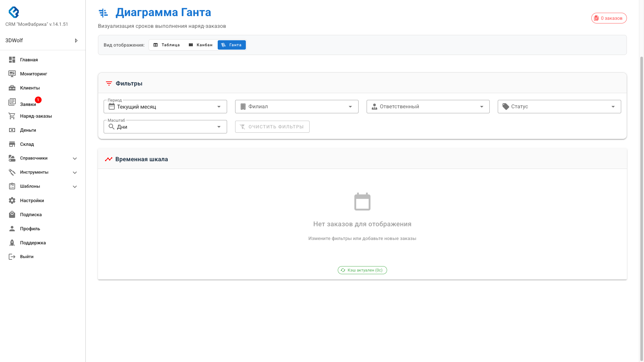Open the Период dropdown
This screenshot has width=644, height=362.
(165, 107)
